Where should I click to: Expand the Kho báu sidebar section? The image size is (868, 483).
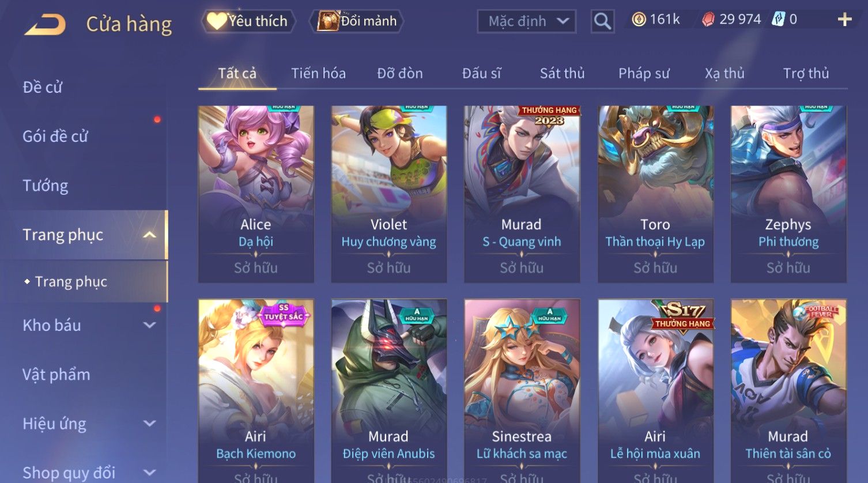click(x=149, y=325)
